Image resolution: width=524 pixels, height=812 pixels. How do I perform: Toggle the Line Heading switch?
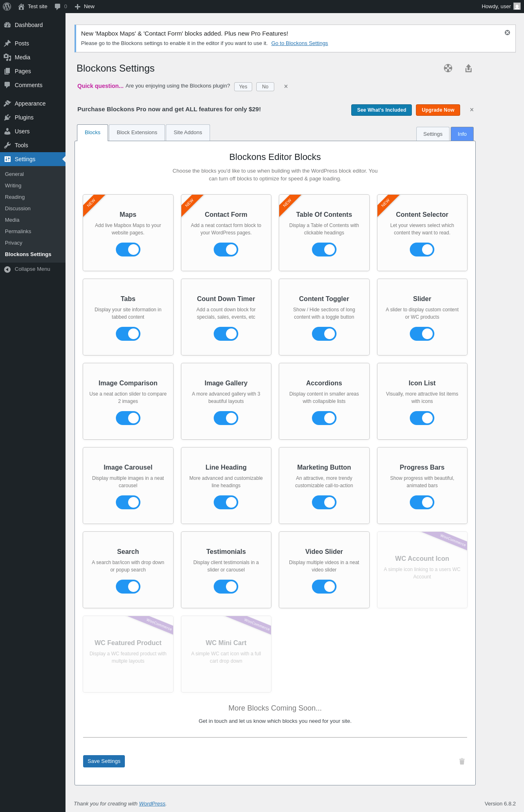pyautogui.click(x=226, y=502)
